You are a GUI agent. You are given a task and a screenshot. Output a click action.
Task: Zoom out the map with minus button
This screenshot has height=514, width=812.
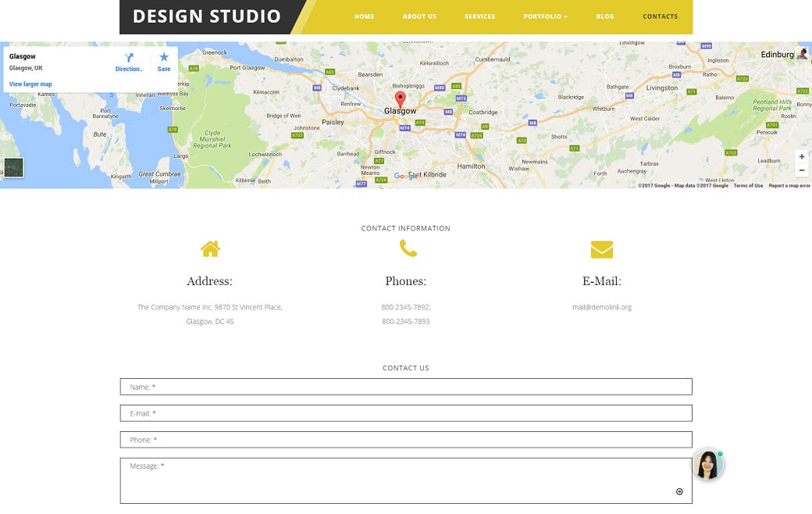[x=801, y=170]
